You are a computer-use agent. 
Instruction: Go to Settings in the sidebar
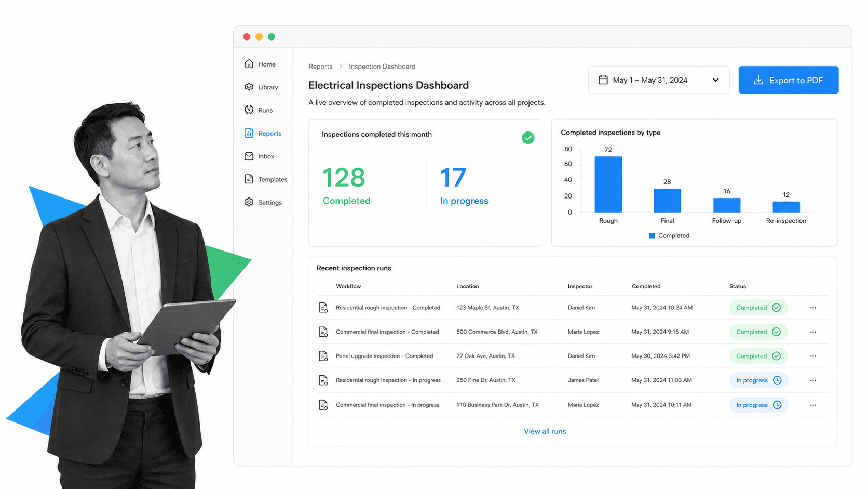point(263,202)
